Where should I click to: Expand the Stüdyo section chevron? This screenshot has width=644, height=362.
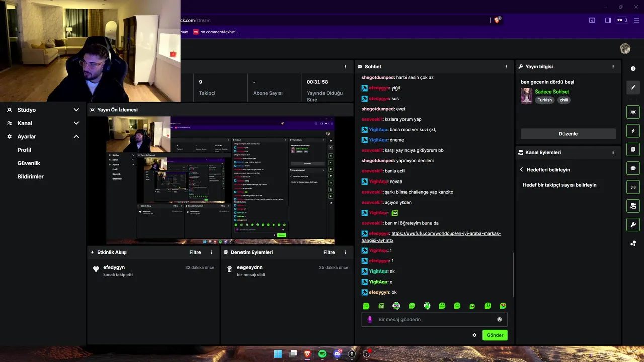76,110
